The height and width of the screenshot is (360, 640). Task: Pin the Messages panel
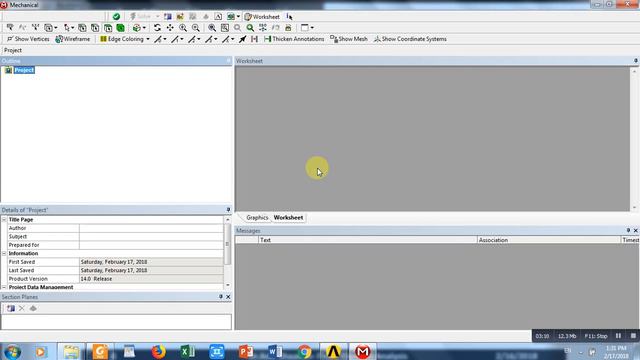click(x=628, y=231)
